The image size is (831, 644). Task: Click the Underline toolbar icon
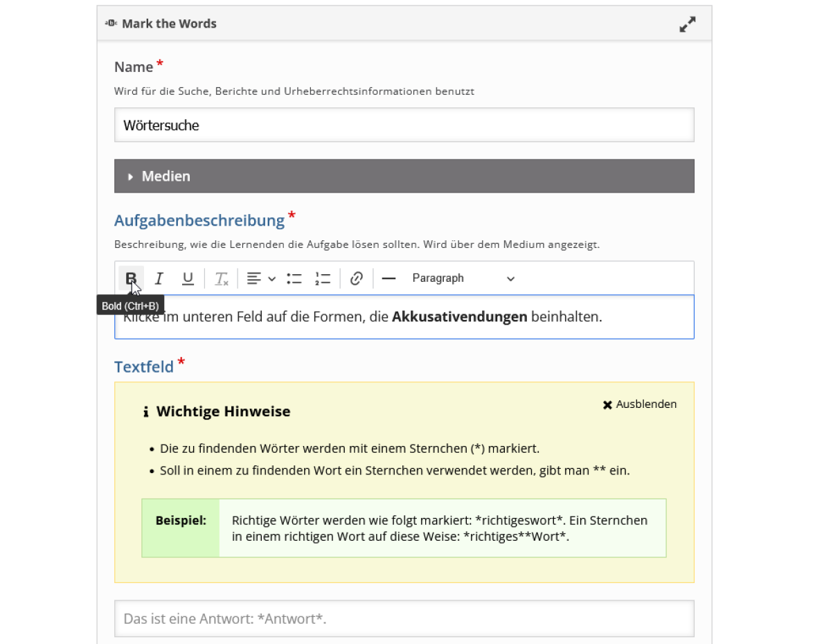point(188,278)
